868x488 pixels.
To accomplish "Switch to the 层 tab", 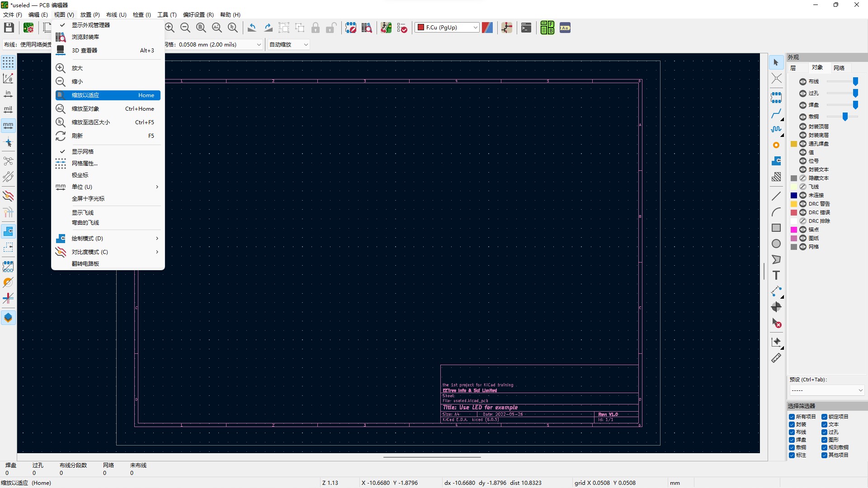I will pyautogui.click(x=793, y=68).
